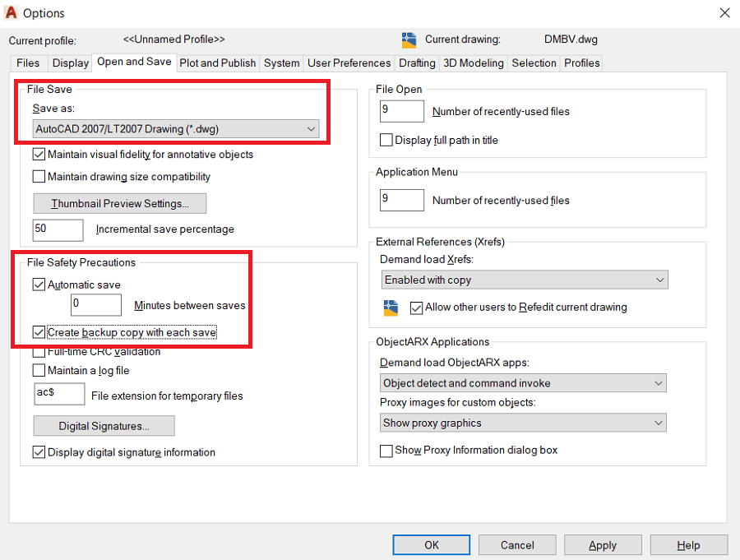Open the 3D Modeling tab
Screen dimensions: 740x560
tap(474, 62)
